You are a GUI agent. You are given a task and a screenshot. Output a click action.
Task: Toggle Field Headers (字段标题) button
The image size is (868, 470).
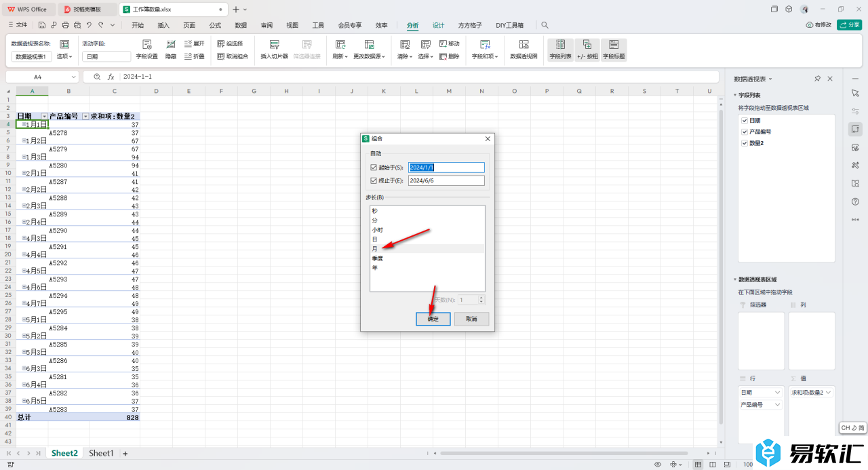coord(614,50)
